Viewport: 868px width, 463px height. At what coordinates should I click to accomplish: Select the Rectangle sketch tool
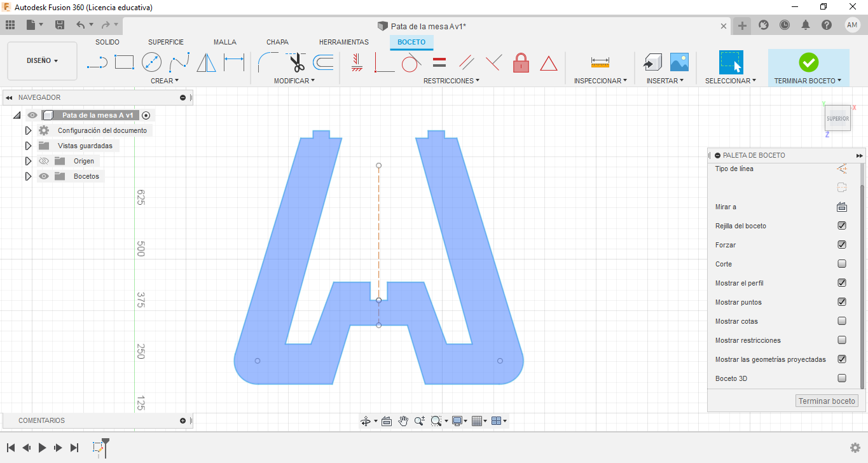click(124, 62)
